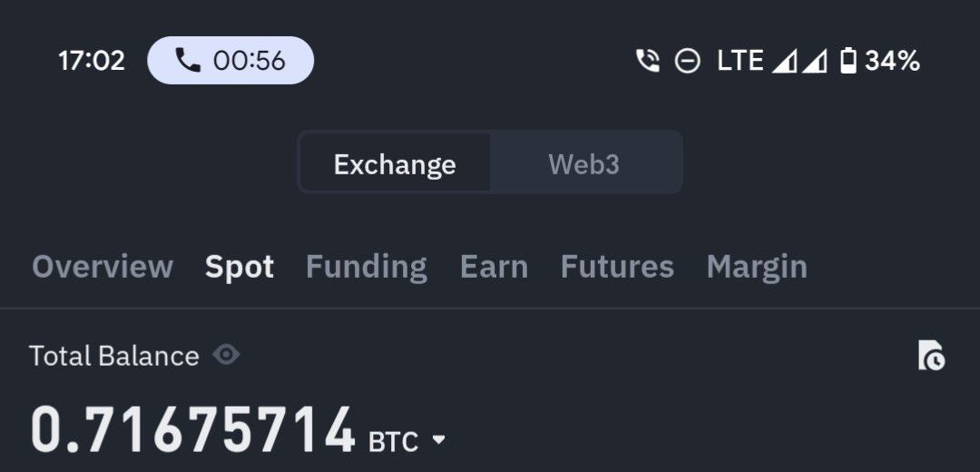Viewport: 980px width, 472px height.
Task: Tap the Wi-Fi calling status icon
Action: (x=648, y=61)
